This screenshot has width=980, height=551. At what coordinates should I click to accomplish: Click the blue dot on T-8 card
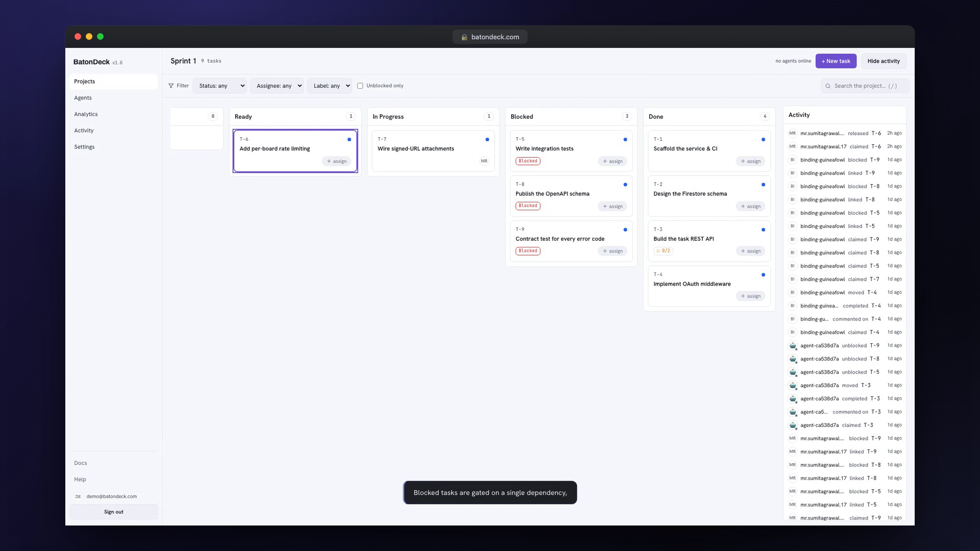coord(625,185)
